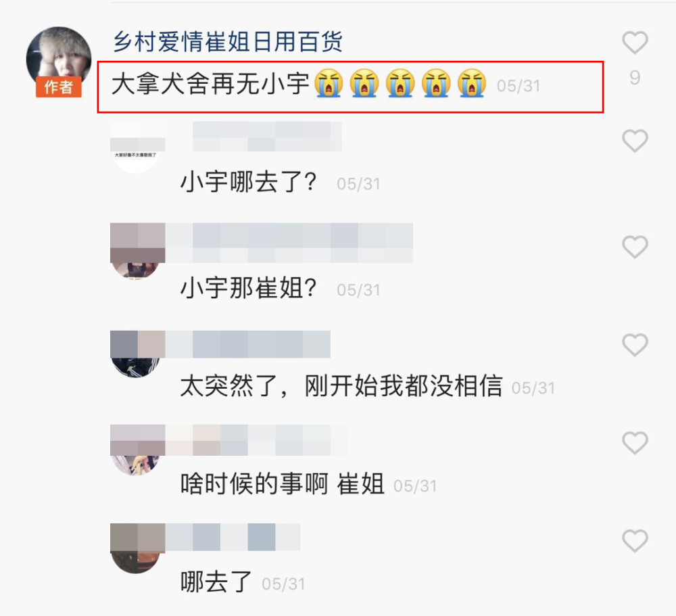This screenshot has width=676, height=616.
Task: Open avatar of 小宇哪去了 commenter
Action: (136, 149)
